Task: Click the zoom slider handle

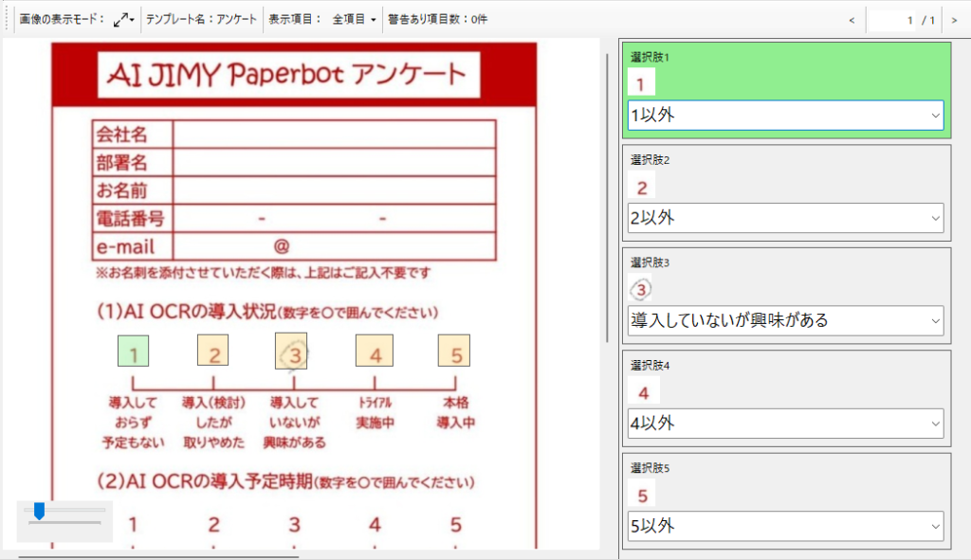Action: [39, 511]
